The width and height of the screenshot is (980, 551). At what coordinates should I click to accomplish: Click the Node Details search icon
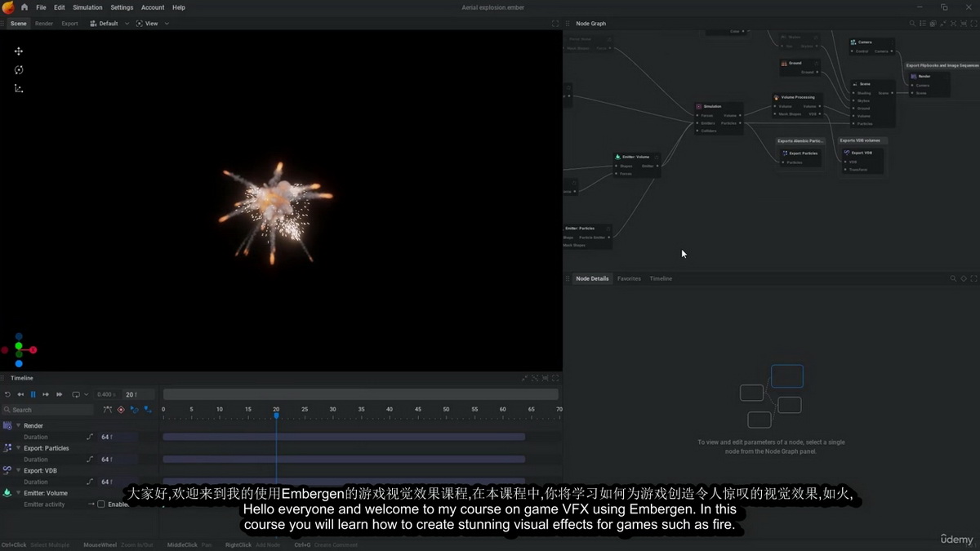coord(953,278)
